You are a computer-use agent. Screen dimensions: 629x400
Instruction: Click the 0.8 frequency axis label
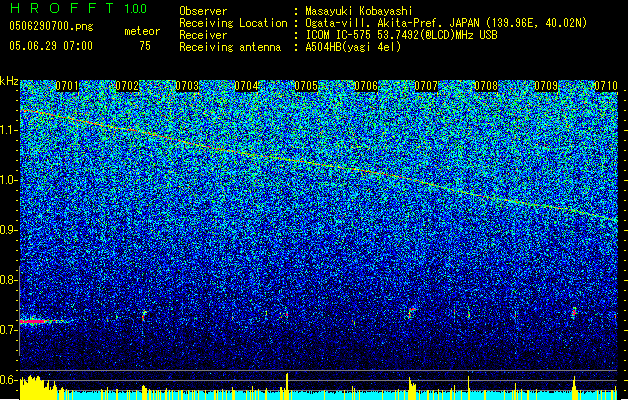pos(8,280)
